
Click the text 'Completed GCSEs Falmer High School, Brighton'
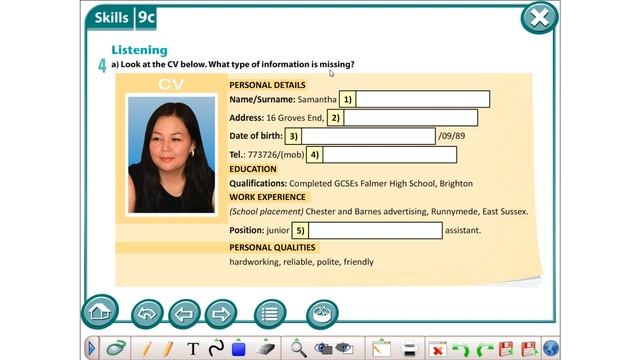point(381,183)
